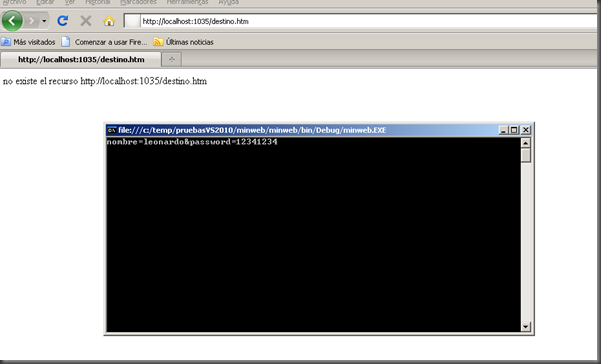The image size is (601, 364).
Task: Click the console scrollbar up arrow
Action: pyautogui.click(x=526, y=143)
